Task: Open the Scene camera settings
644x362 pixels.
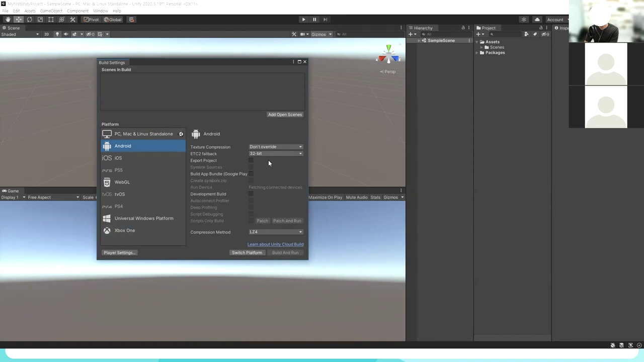Action: tap(303, 34)
